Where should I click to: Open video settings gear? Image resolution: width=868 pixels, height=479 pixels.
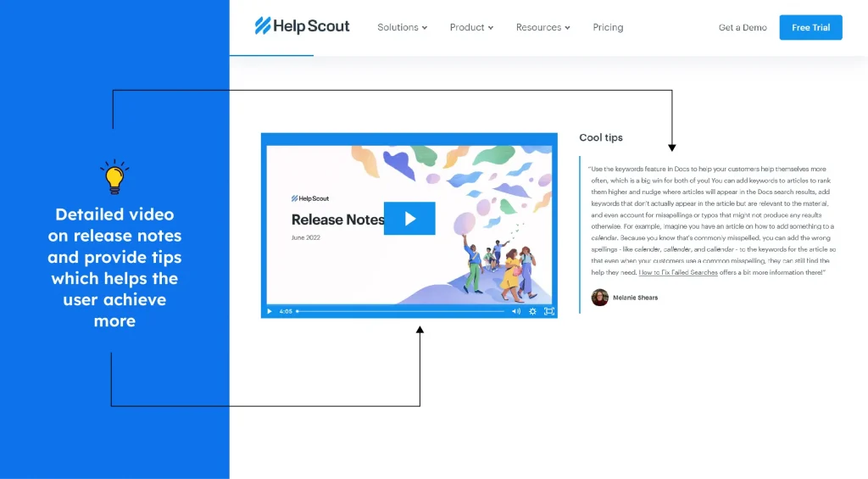[532, 311]
